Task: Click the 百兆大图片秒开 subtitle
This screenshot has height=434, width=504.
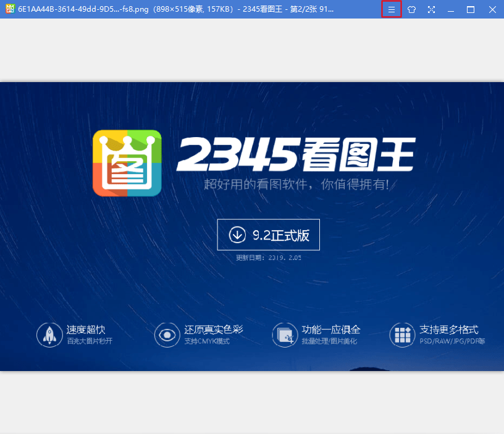Action: (90, 341)
